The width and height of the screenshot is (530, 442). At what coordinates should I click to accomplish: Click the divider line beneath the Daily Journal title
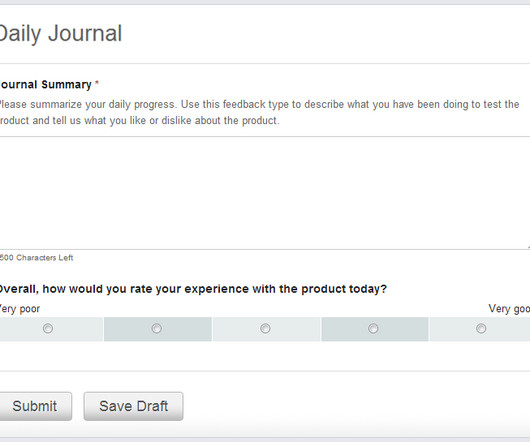265,63
